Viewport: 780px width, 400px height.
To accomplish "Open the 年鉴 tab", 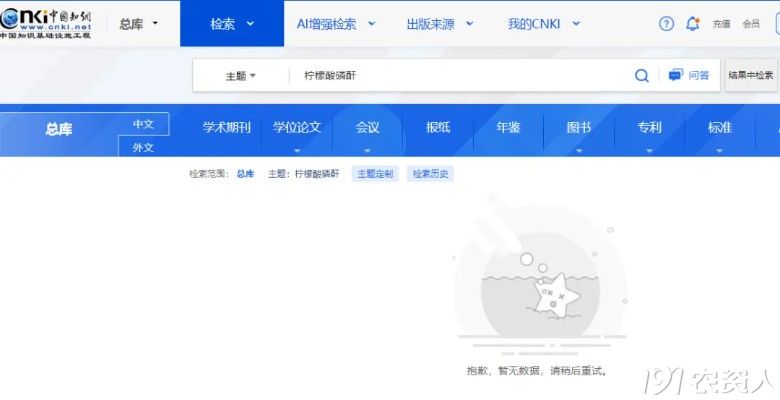I will click(x=508, y=127).
